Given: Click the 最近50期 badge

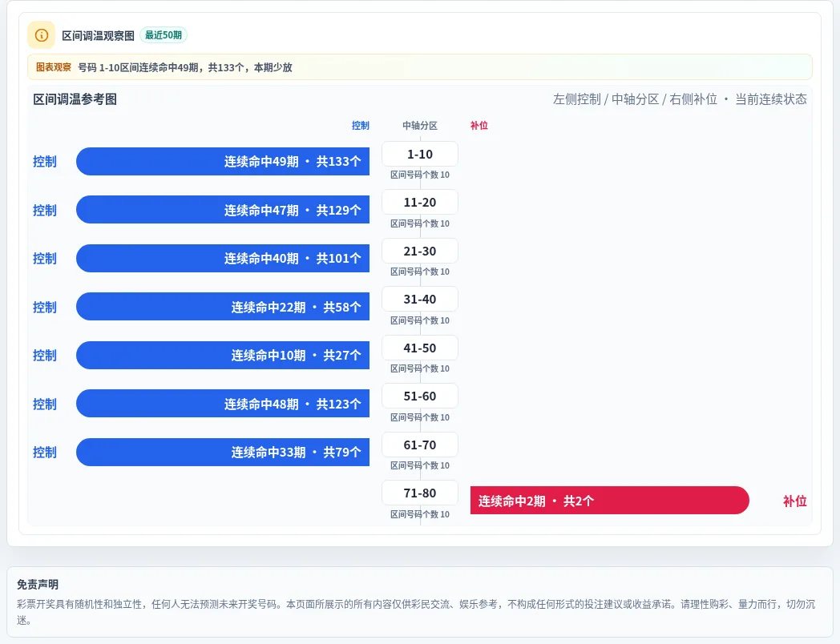Looking at the screenshot, I should click(164, 35).
